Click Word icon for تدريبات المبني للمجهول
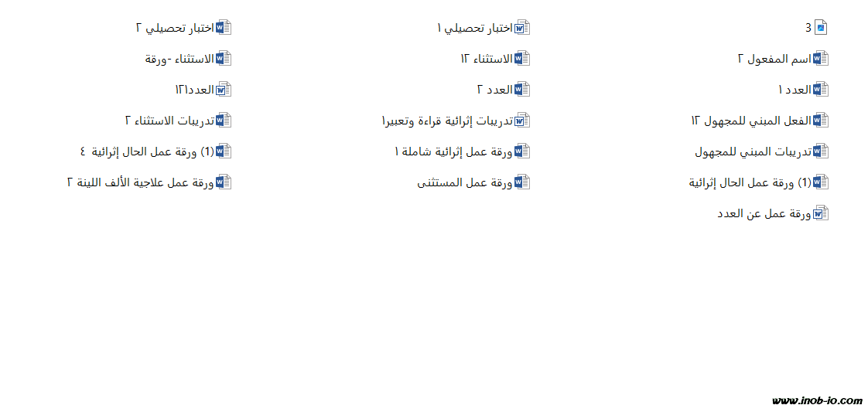Image resolution: width=868 pixels, height=405 pixels. (821, 151)
